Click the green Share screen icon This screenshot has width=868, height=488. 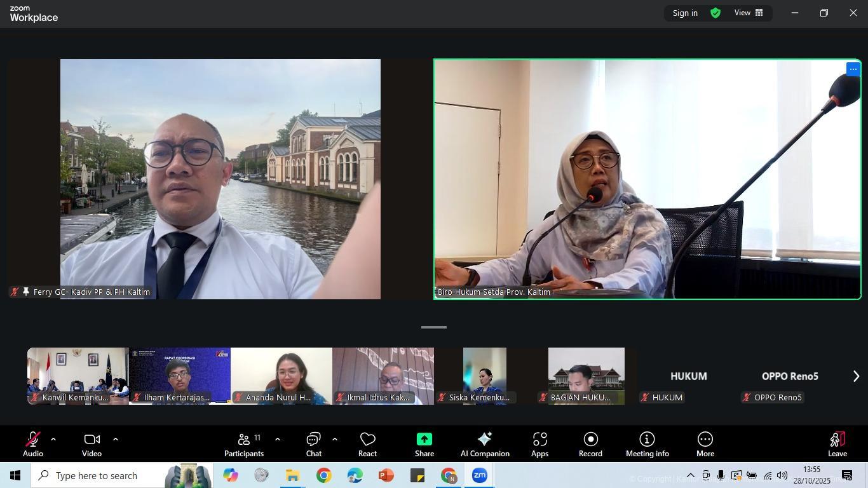tap(424, 440)
